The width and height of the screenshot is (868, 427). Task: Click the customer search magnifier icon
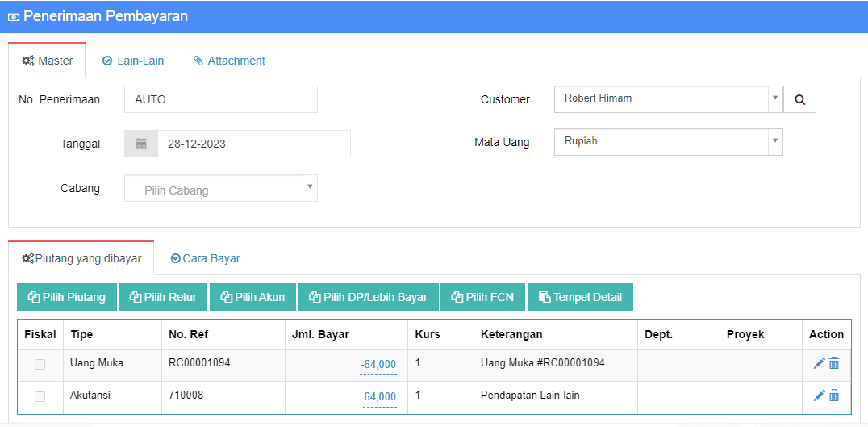(799, 99)
